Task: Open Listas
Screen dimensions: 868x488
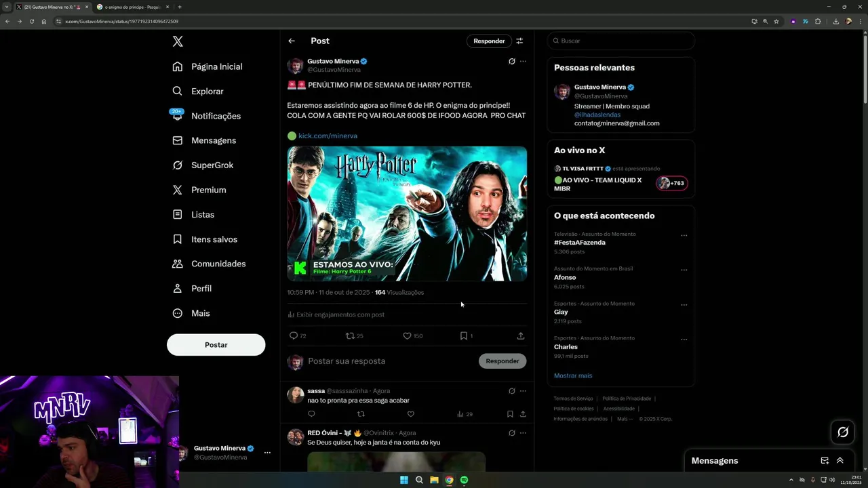Action: tap(193, 214)
